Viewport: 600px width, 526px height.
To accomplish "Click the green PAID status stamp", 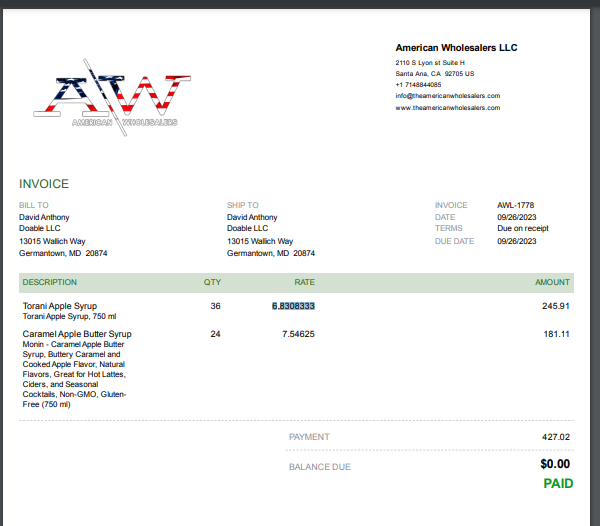I will click(558, 484).
